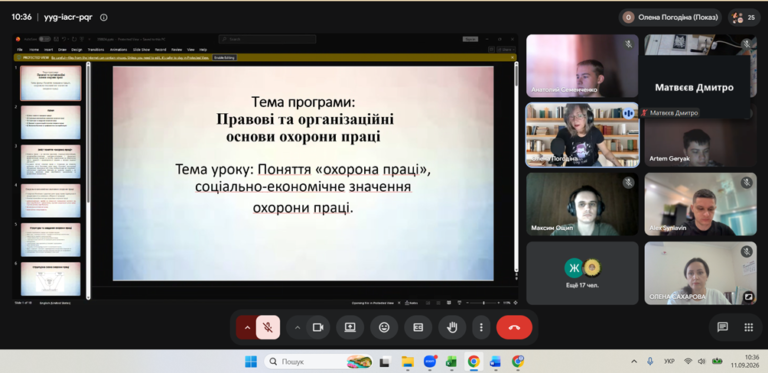
Task: Open video settings arrow beside camera button
Action: [297, 327]
